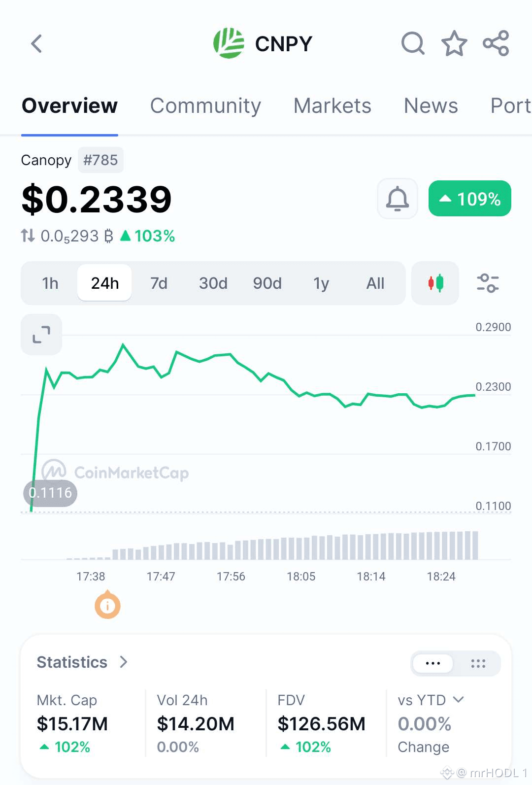Select the All time range
This screenshot has height=785, width=532.
pos(375,283)
